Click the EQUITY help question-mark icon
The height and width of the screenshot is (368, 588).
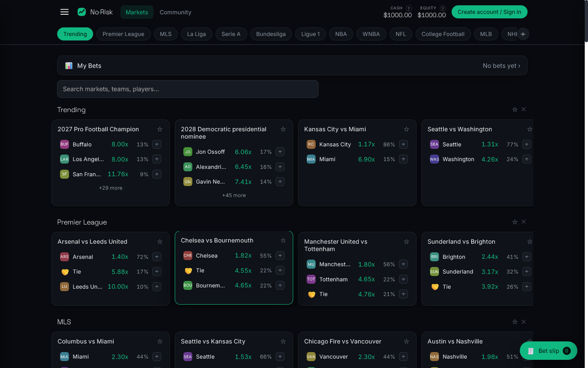click(x=443, y=8)
